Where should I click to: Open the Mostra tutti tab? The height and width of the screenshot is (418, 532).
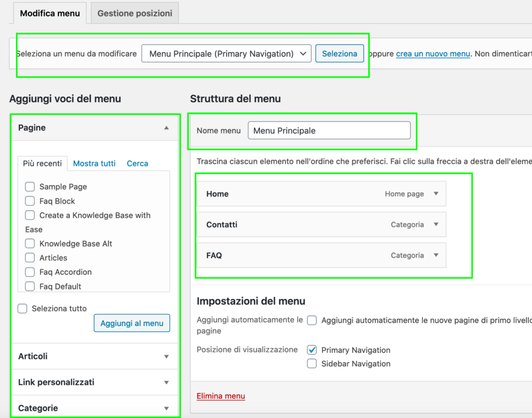pos(94,163)
